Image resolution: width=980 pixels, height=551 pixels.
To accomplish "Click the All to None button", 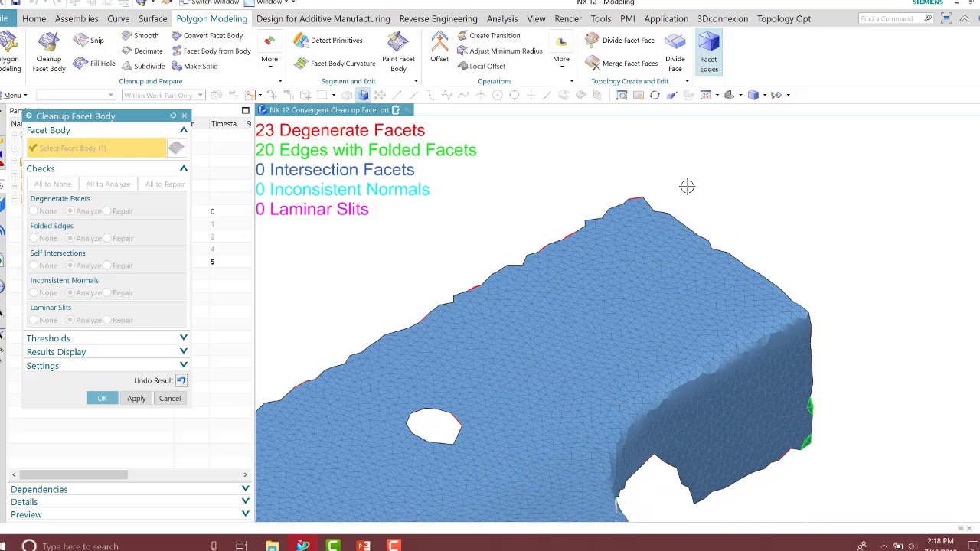I will coord(52,184).
